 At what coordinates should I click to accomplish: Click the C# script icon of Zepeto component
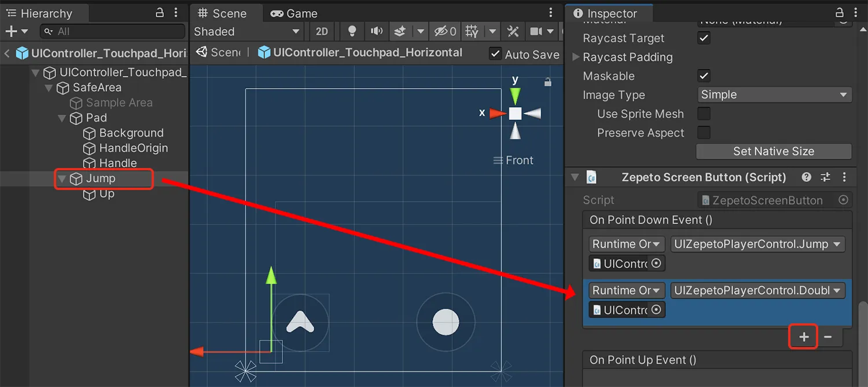coord(591,177)
